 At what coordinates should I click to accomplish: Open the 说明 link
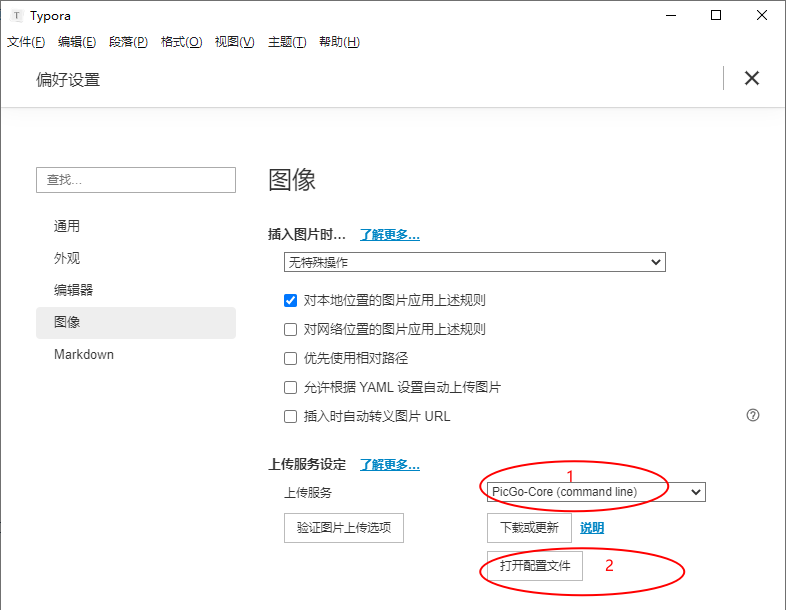[x=592, y=528]
